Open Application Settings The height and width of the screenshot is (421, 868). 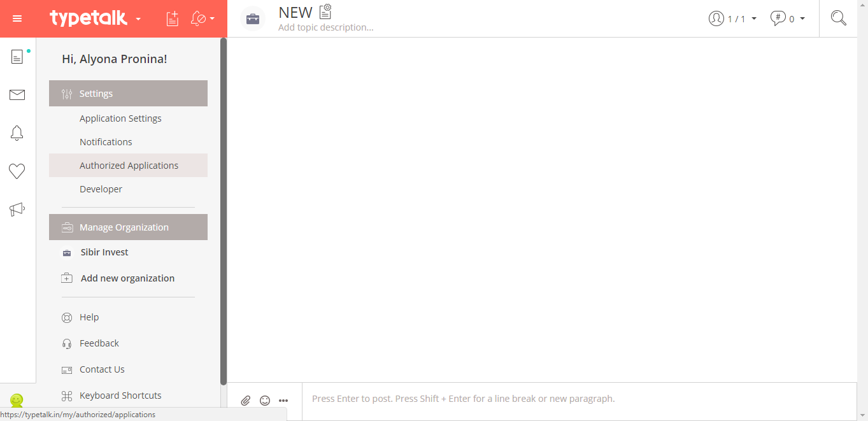[x=128, y=118]
